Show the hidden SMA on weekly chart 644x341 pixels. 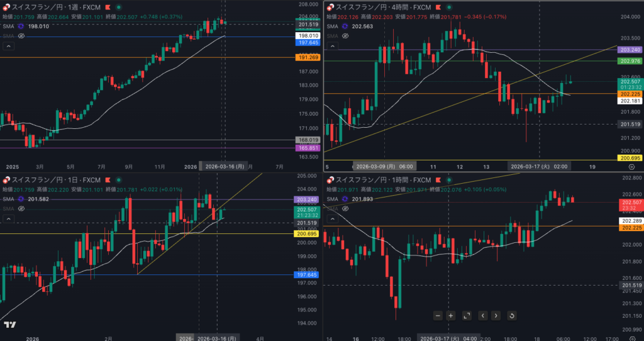click(21, 36)
